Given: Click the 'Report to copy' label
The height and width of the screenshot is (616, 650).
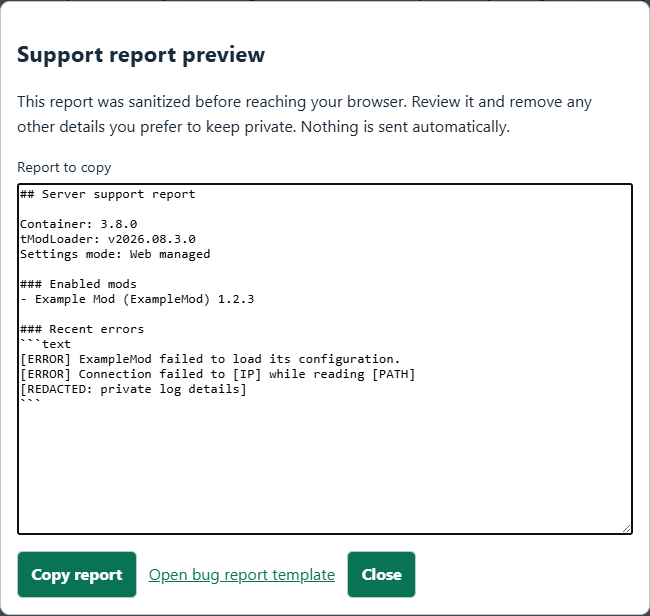Looking at the screenshot, I should click(64, 167).
